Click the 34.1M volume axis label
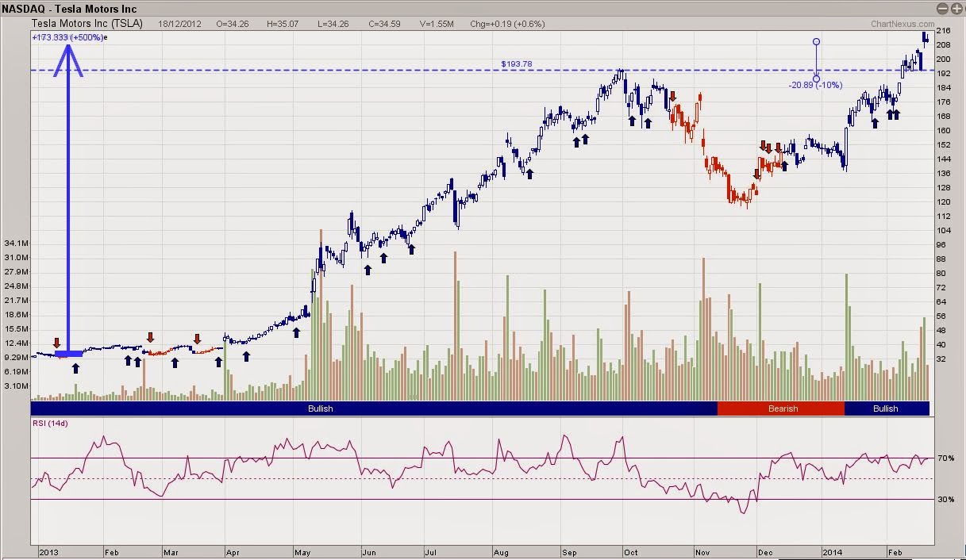The width and height of the screenshot is (966, 560). [x=17, y=244]
